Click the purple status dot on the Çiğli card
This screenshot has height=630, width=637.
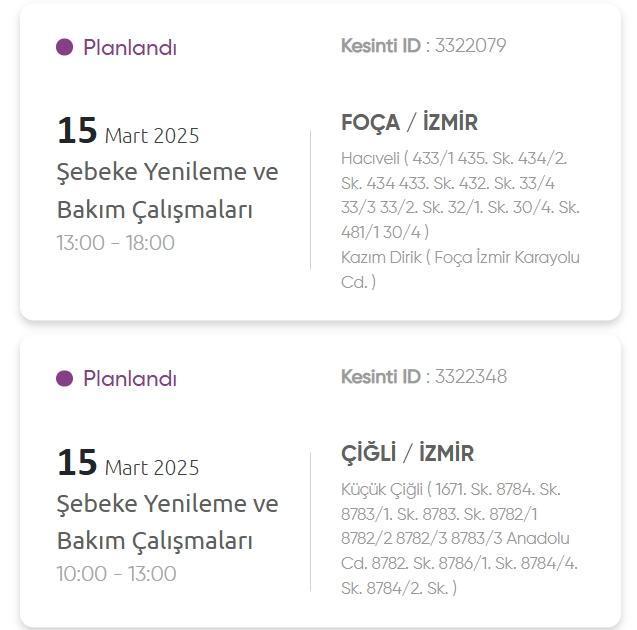point(64,379)
